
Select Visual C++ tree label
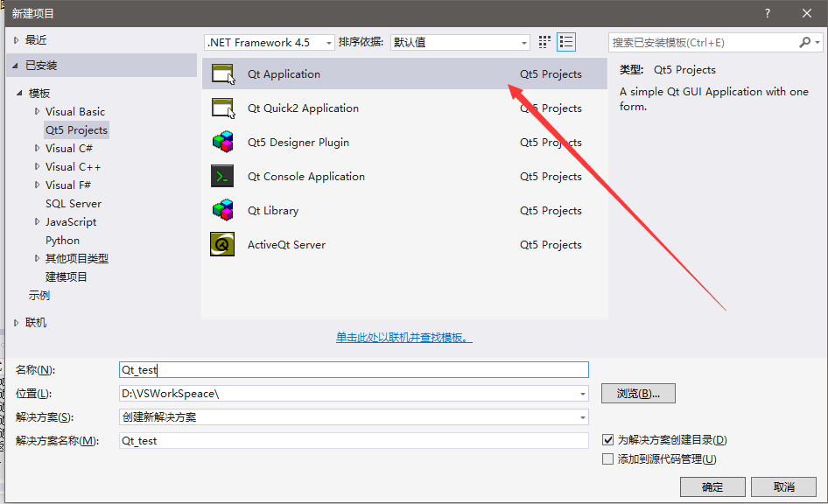(73, 167)
